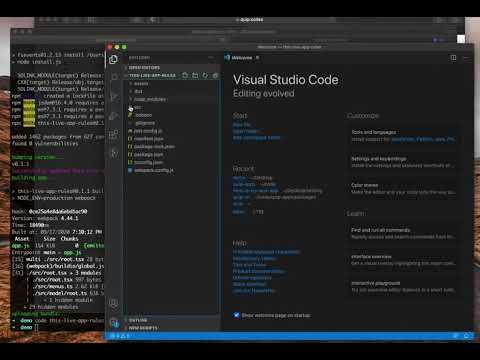Click the Find and run all commands card
Screen dimensions: 480x360
403,233
